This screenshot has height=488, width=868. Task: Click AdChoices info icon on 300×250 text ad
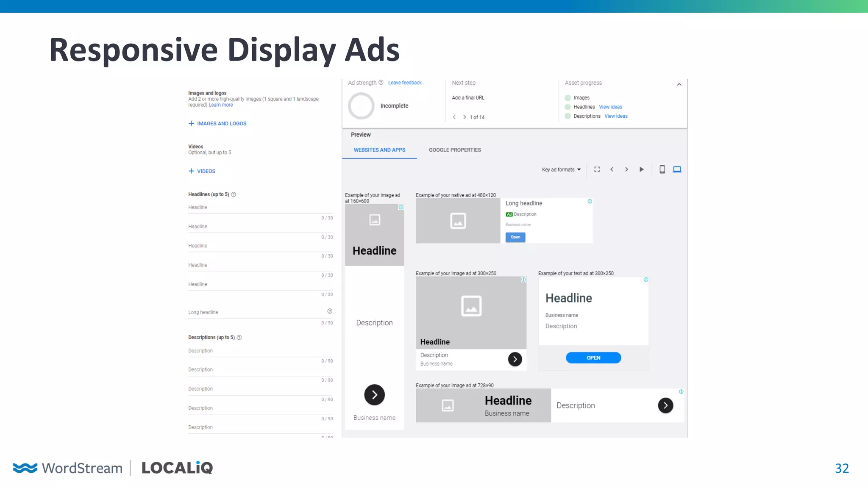646,280
